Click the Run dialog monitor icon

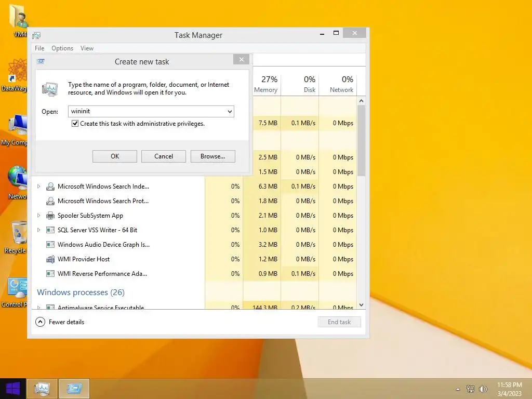(x=50, y=89)
